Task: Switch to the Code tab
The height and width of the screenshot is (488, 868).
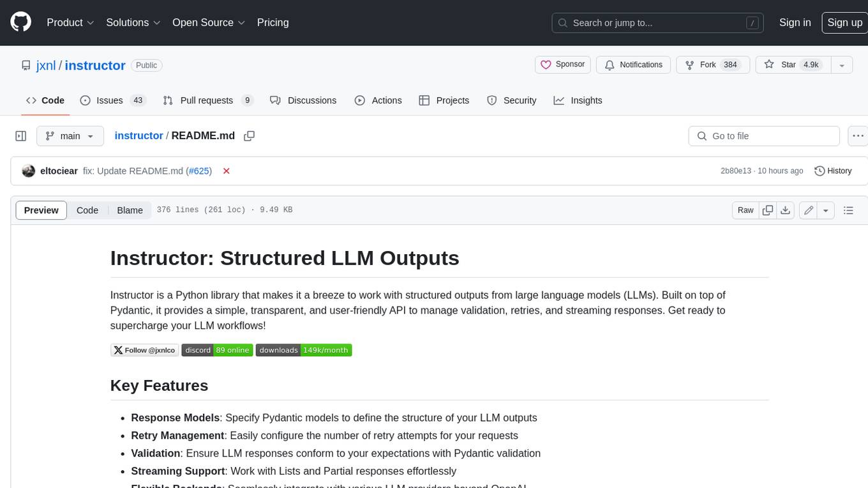Action: pyautogui.click(x=45, y=100)
